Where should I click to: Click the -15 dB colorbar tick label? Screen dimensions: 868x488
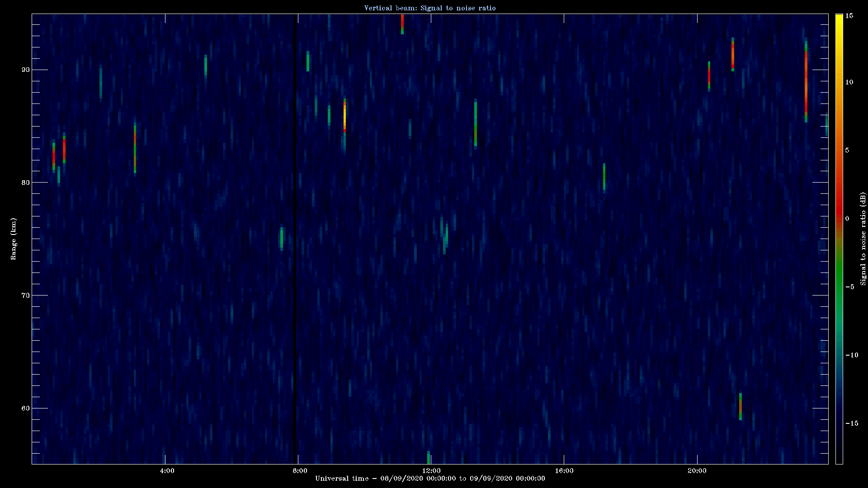[x=851, y=423]
